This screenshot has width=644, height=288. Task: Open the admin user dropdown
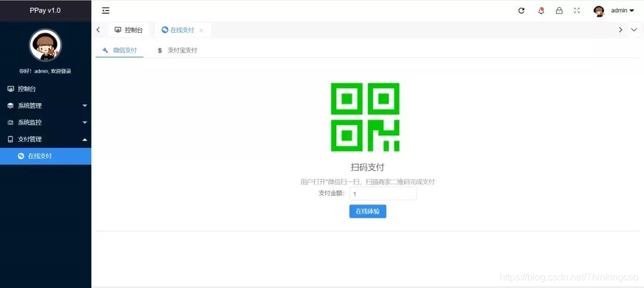click(622, 11)
